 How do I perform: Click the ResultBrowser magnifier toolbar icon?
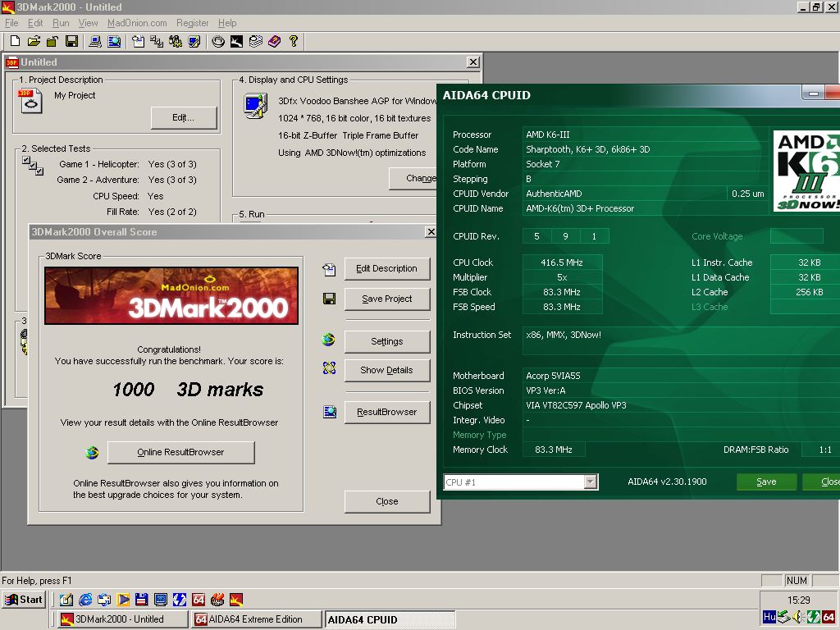[114, 41]
